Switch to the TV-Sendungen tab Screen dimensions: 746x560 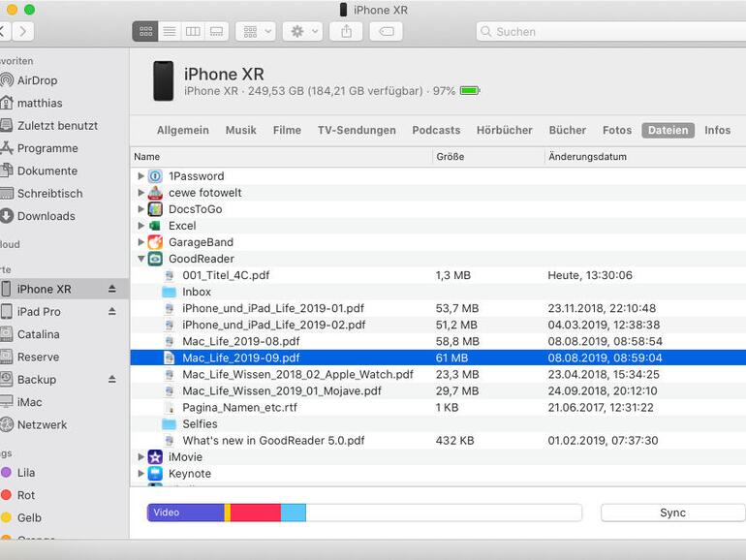pyautogui.click(x=357, y=131)
